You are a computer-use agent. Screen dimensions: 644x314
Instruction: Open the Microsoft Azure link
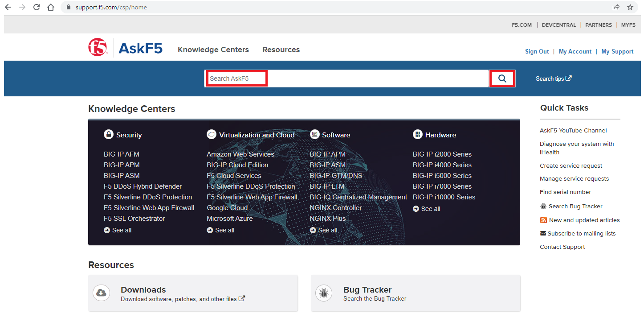(x=230, y=218)
